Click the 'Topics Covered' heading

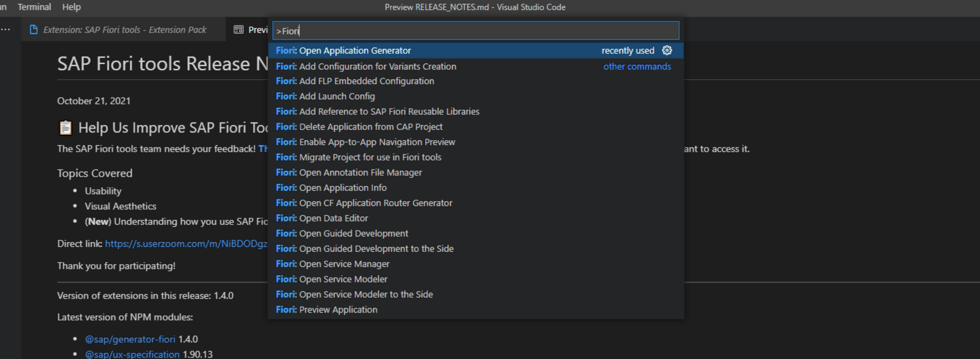pos(95,173)
